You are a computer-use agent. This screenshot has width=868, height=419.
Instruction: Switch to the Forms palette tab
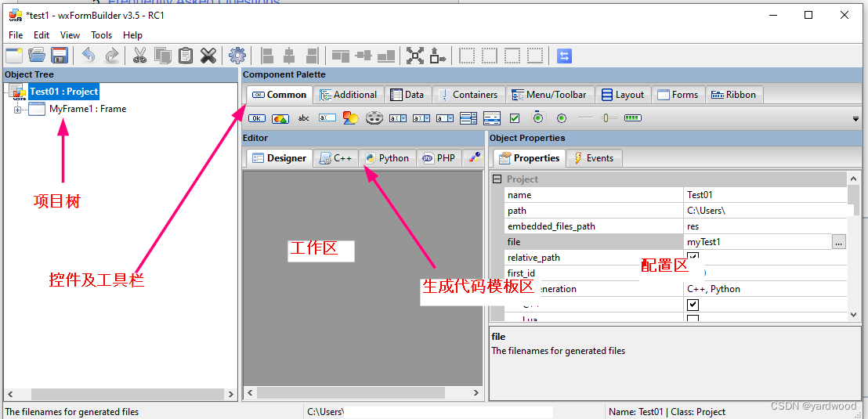coord(678,95)
